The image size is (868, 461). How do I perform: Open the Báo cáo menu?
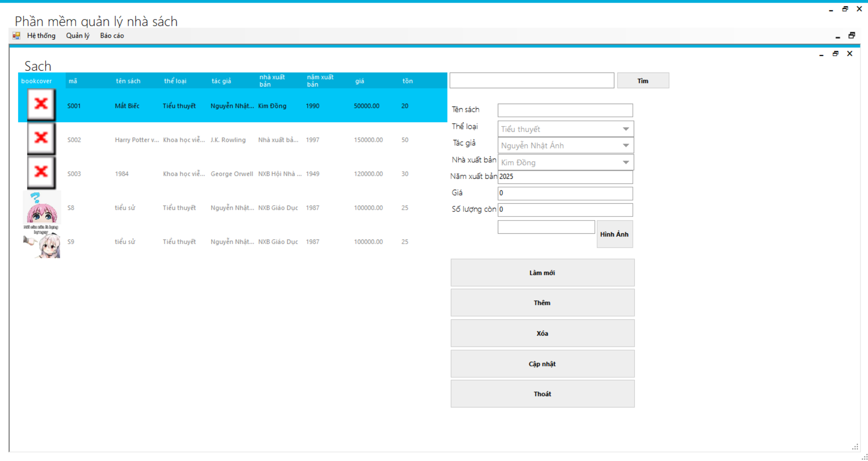(112, 36)
